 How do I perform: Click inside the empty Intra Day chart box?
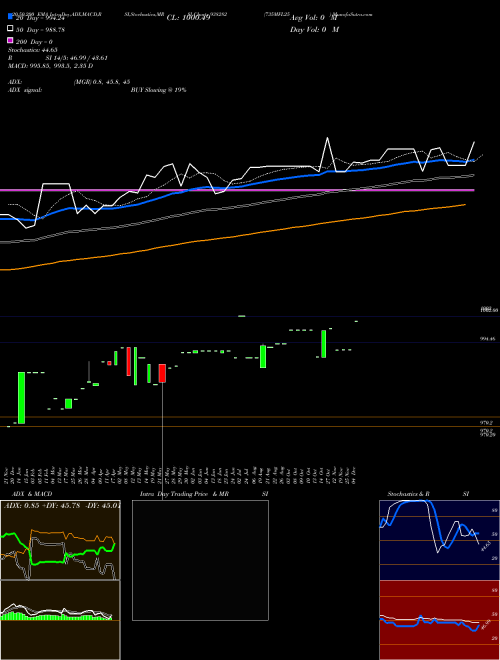(x=200, y=560)
